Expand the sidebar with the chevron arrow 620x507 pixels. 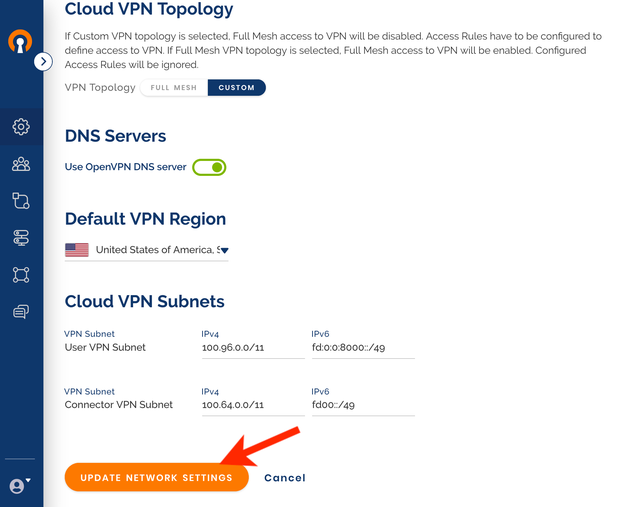click(x=43, y=62)
